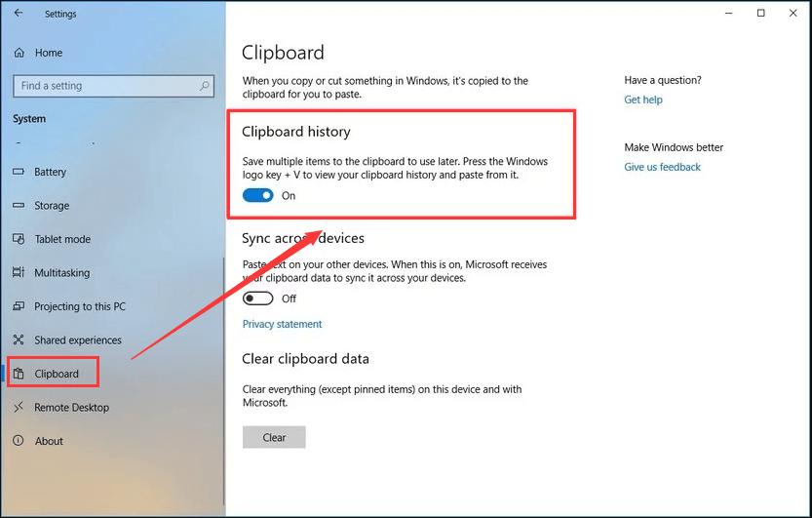Screen dimensions: 812x518
Task: Maximize the Settings window
Action: [x=760, y=13]
